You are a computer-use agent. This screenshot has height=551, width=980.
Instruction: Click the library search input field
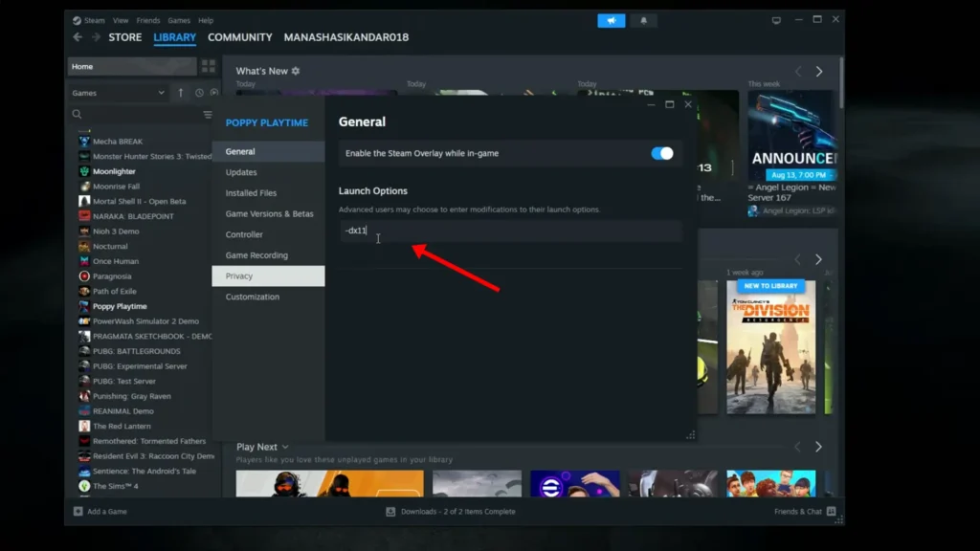click(142, 115)
